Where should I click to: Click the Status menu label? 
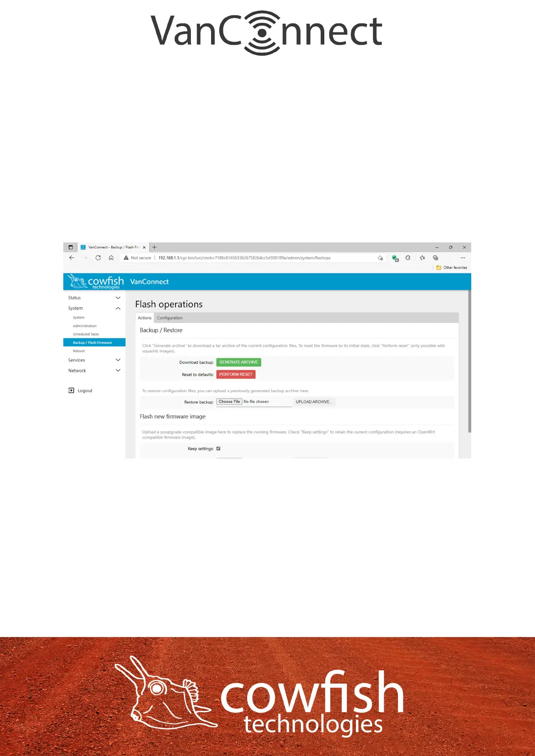pos(75,298)
